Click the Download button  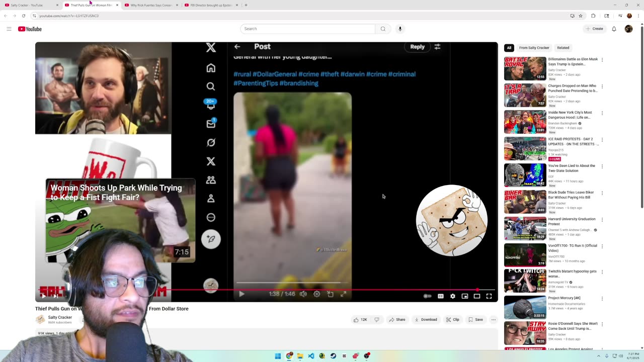point(426,319)
